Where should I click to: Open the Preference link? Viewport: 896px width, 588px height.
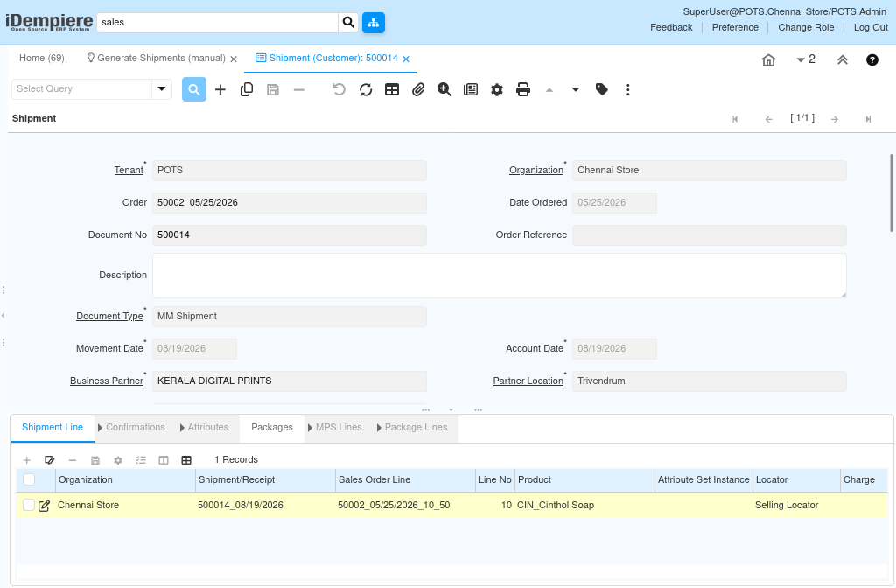click(735, 27)
